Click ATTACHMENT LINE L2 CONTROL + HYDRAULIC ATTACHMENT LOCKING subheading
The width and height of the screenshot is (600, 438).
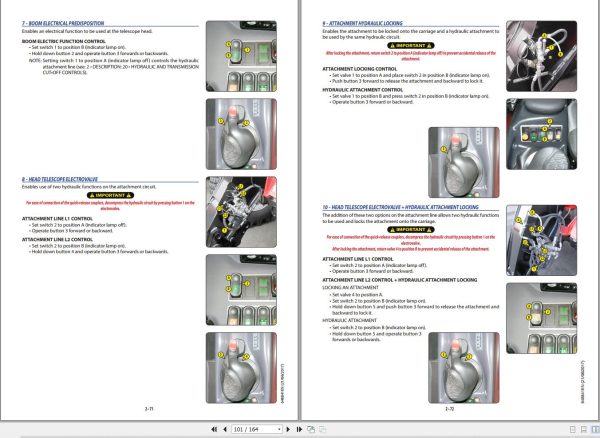399,280
